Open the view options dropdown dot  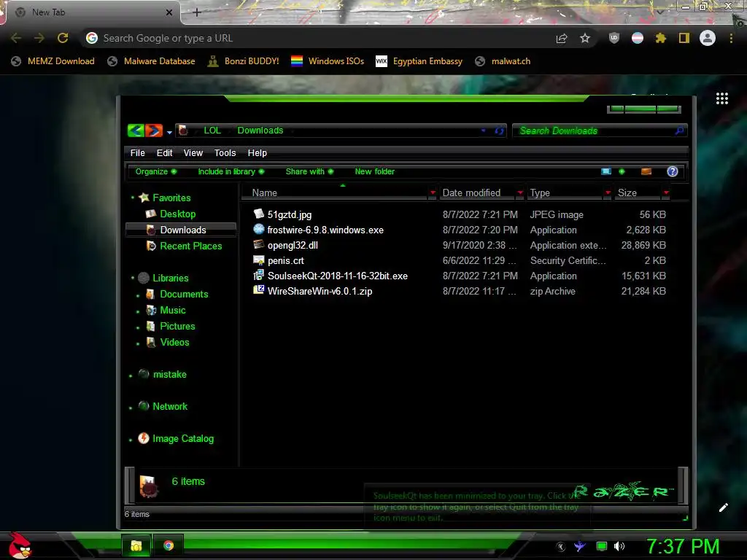[622, 171]
